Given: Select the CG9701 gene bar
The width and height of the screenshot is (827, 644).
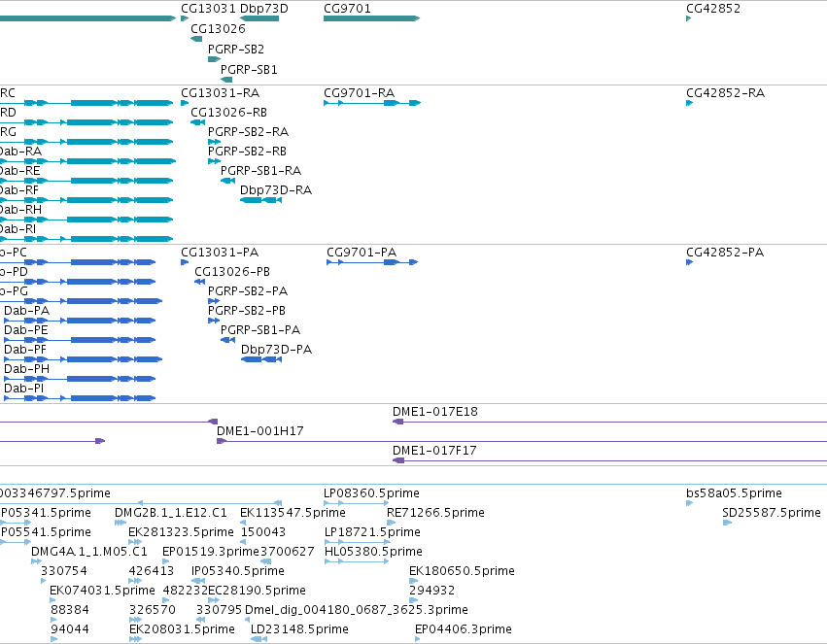Looking at the screenshot, I should pyautogui.click(x=372, y=18).
